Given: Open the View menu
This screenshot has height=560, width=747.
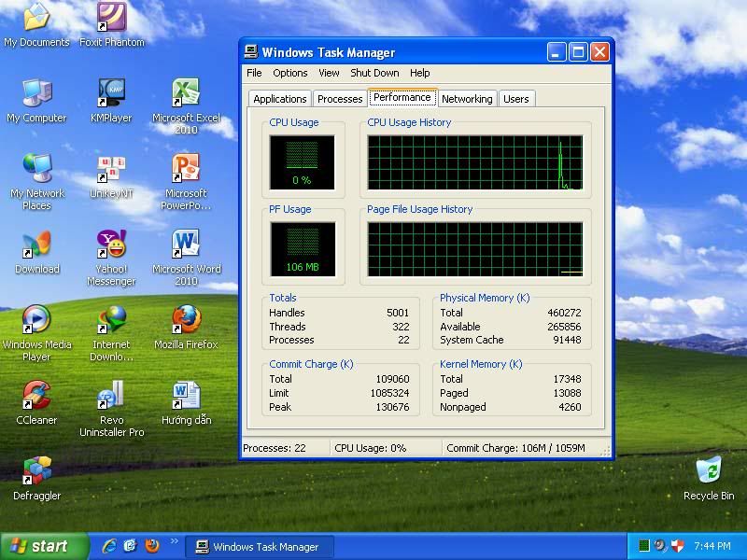Looking at the screenshot, I should click(329, 73).
